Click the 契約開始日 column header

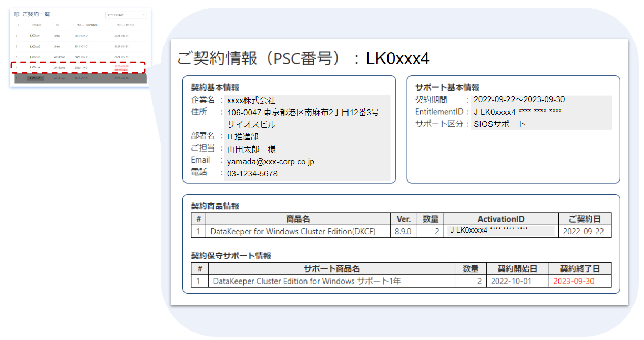point(518,268)
